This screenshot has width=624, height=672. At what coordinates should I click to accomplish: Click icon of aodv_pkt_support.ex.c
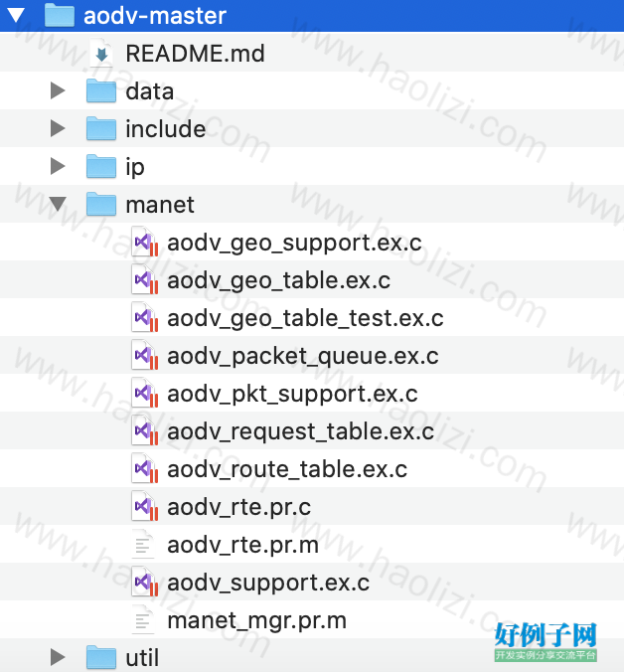145,393
